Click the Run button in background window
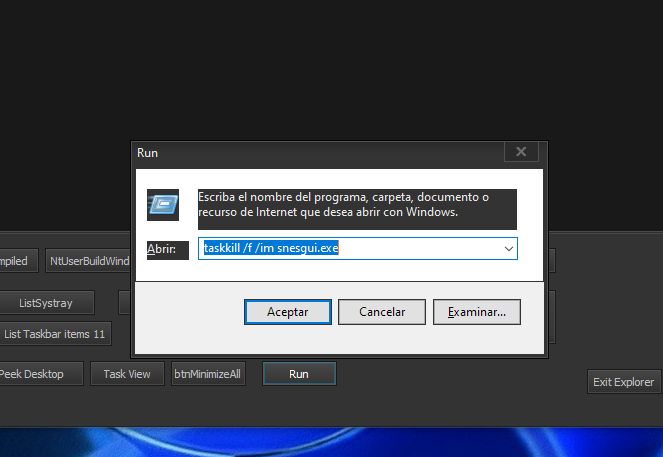 coord(299,374)
